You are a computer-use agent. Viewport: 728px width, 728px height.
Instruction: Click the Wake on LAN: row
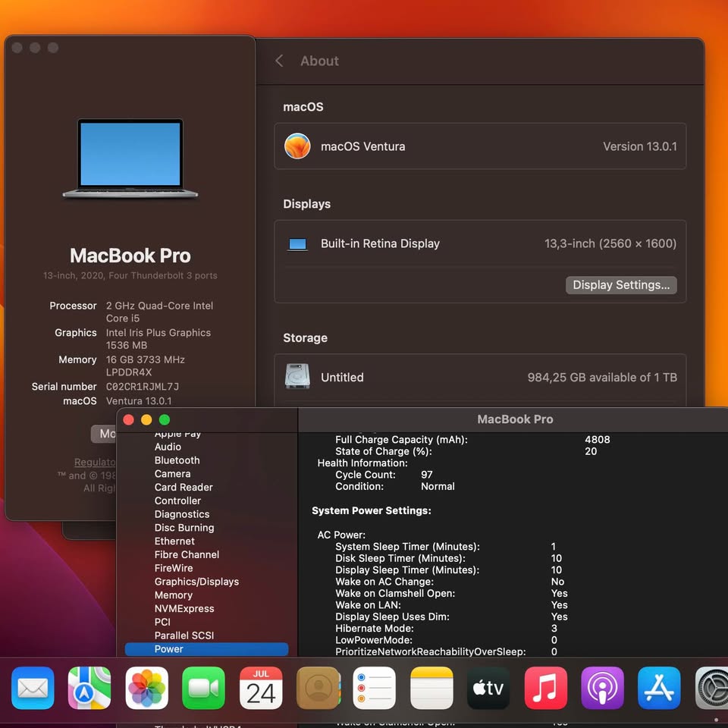pyautogui.click(x=451, y=604)
